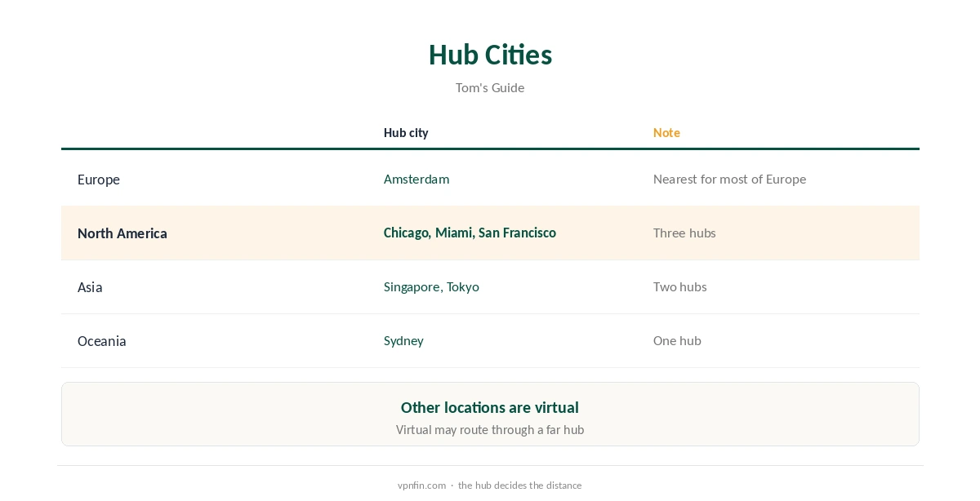Select the Tom's Guide subtitle
Viewport: 980px width, 501px height.
pos(490,87)
